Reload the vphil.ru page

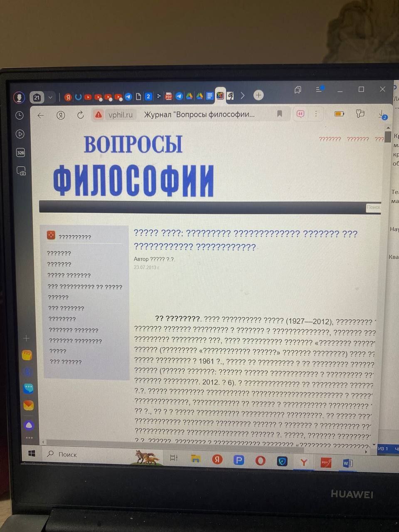pyautogui.click(x=81, y=115)
